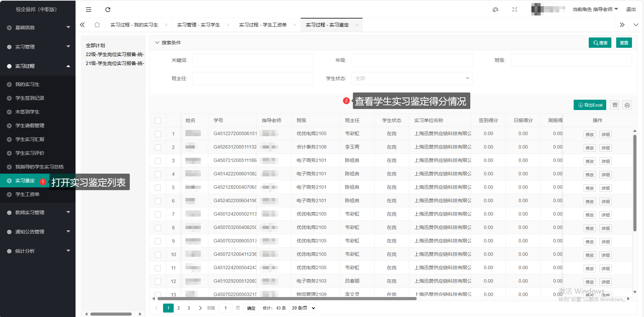This screenshot has width=644, height=317.
Task: Select the checkbox for row 5
Action: [158, 188]
